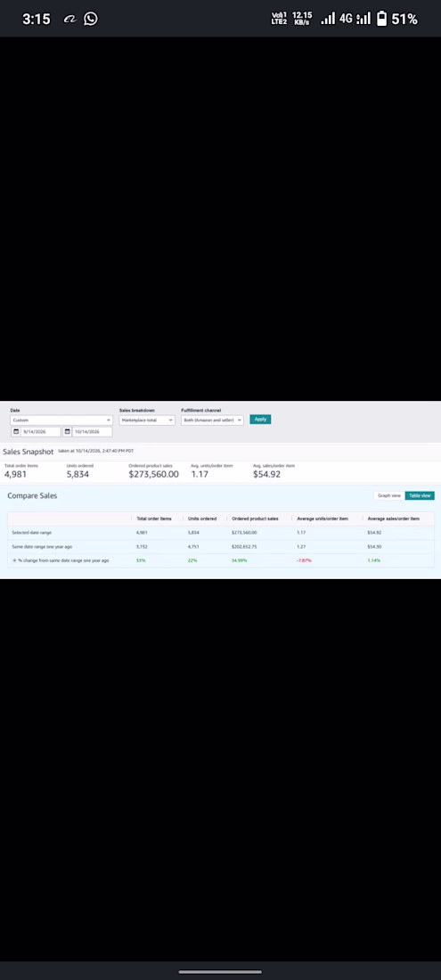This screenshot has height=980, width=441.
Task: Click the Ordered product sales column header
Action: [x=255, y=519]
